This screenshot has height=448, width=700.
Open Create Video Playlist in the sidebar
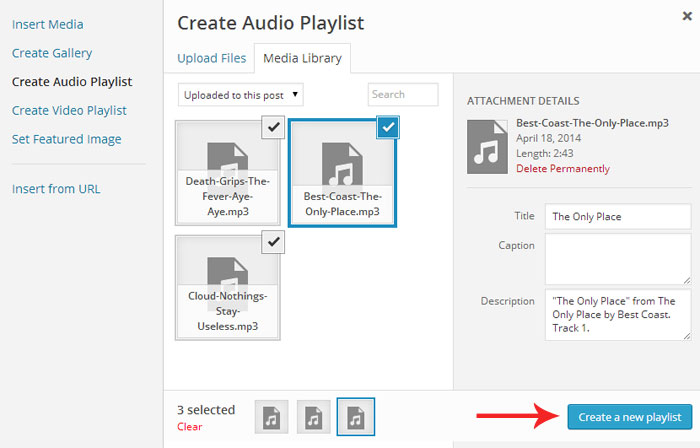click(70, 110)
